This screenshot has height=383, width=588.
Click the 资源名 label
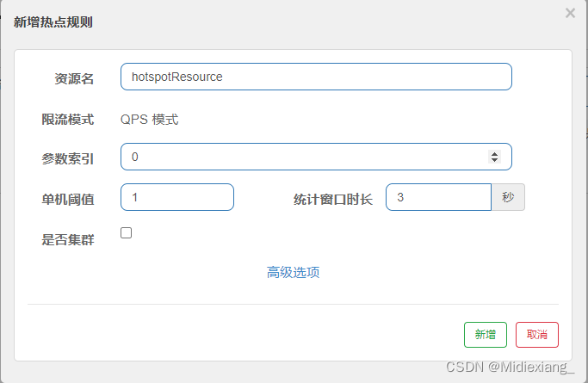click(74, 78)
